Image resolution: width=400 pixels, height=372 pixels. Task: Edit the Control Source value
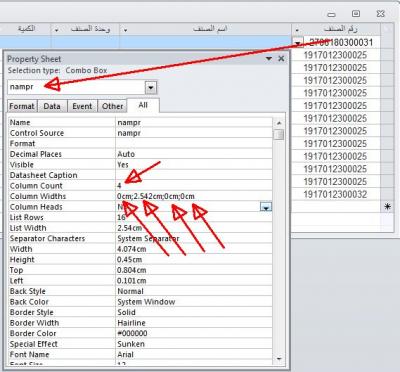(194, 133)
